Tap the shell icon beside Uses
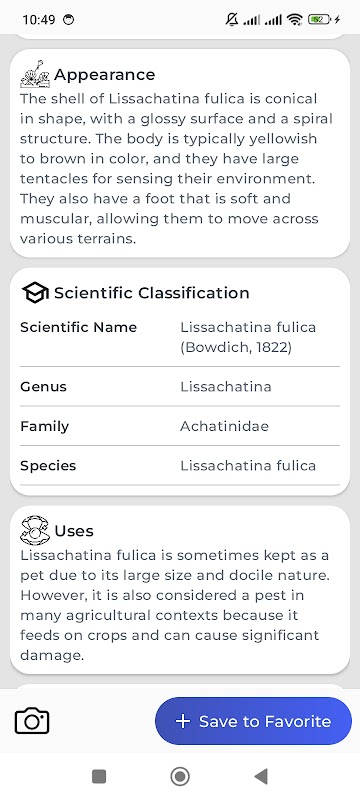 [35, 530]
